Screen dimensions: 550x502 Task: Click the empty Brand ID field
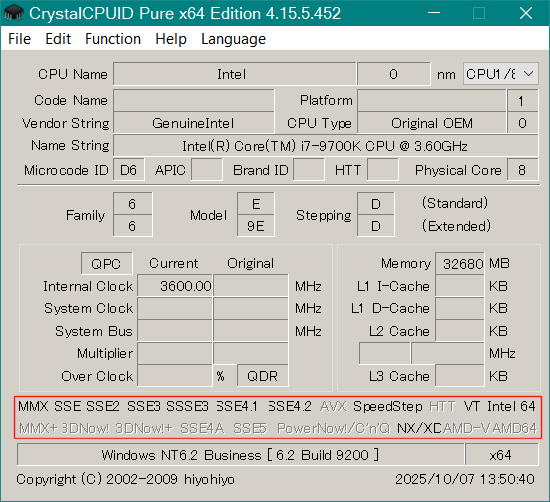tap(309, 170)
